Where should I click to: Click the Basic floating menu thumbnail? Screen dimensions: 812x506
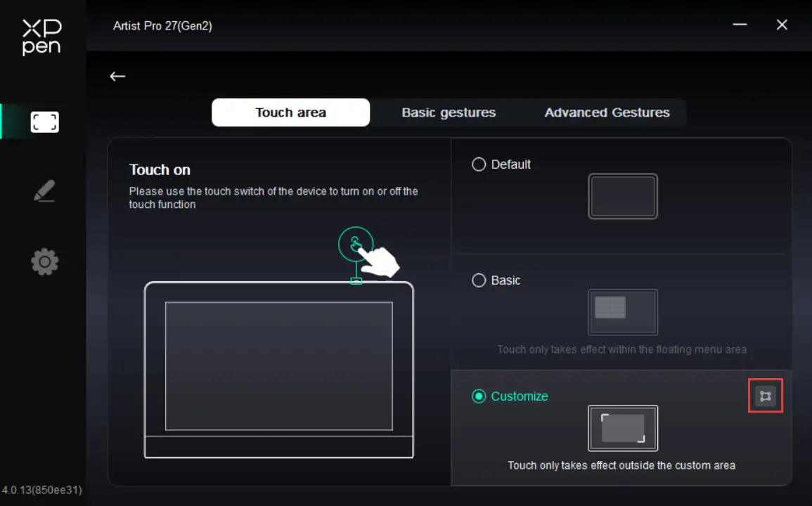pos(622,312)
